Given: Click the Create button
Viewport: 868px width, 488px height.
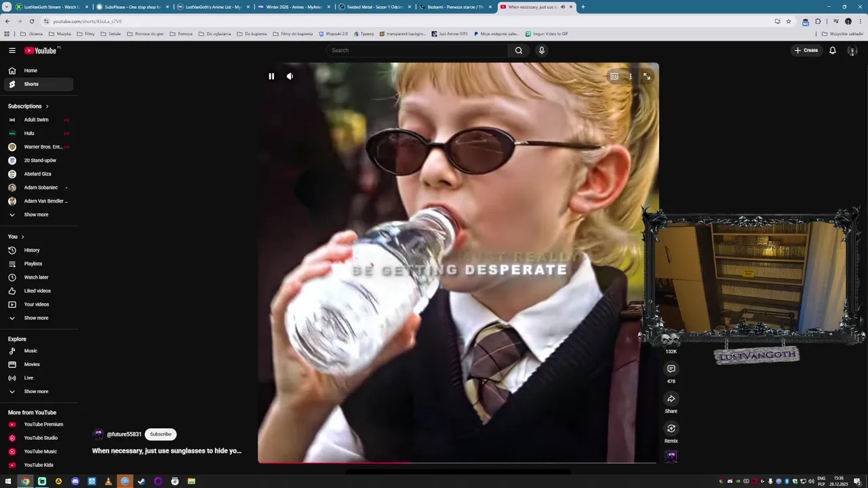Looking at the screenshot, I should 806,50.
